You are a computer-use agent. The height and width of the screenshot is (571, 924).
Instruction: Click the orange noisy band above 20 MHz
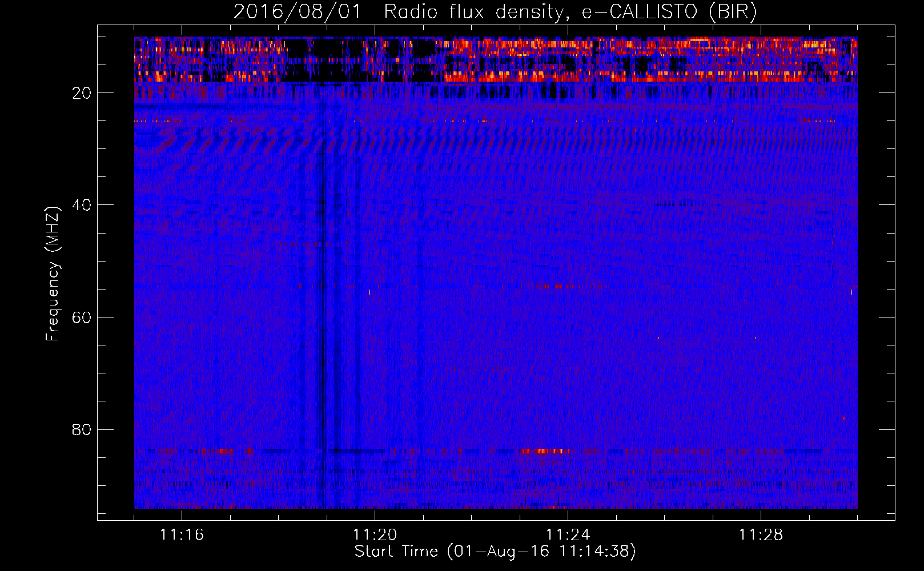pos(496,59)
